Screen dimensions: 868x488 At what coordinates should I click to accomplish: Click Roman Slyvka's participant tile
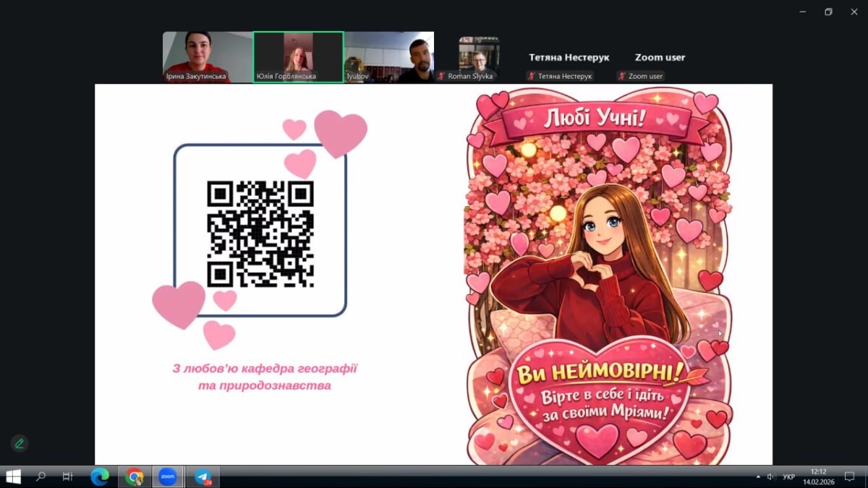(x=478, y=58)
